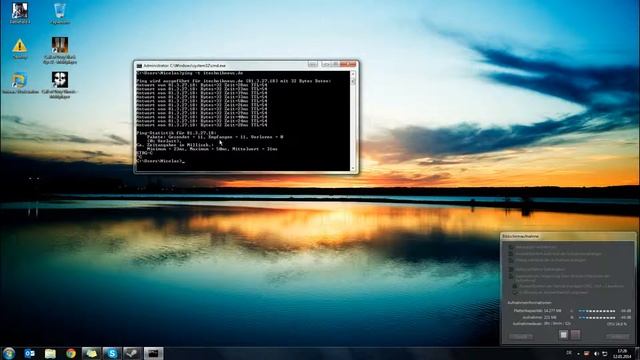
Task: Launch Outlook from the taskbar
Action: tap(29, 353)
